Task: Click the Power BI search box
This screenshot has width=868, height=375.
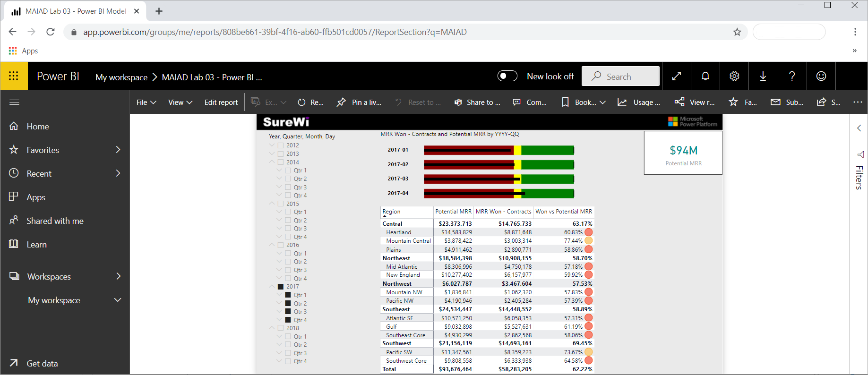Action: point(620,76)
